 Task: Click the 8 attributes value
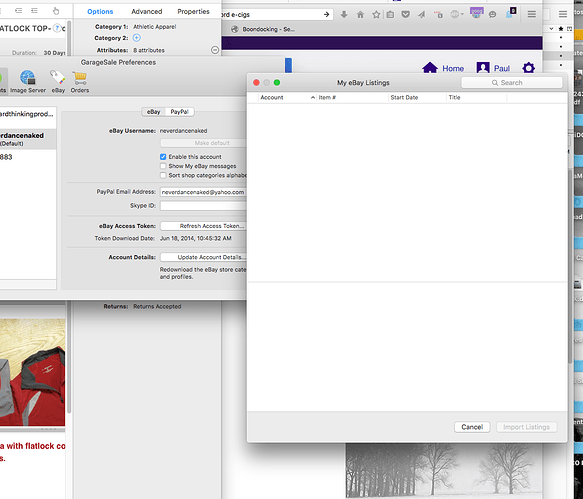click(x=149, y=50)
